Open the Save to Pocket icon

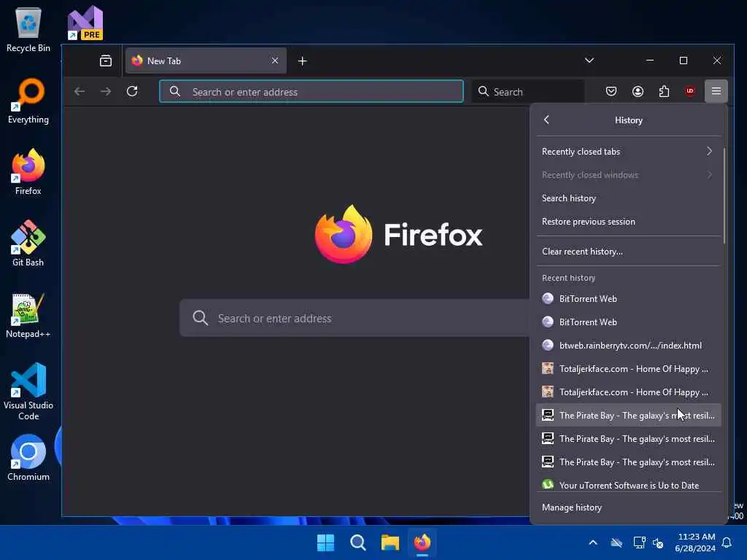pyautogui.click(x=611, y=91)
